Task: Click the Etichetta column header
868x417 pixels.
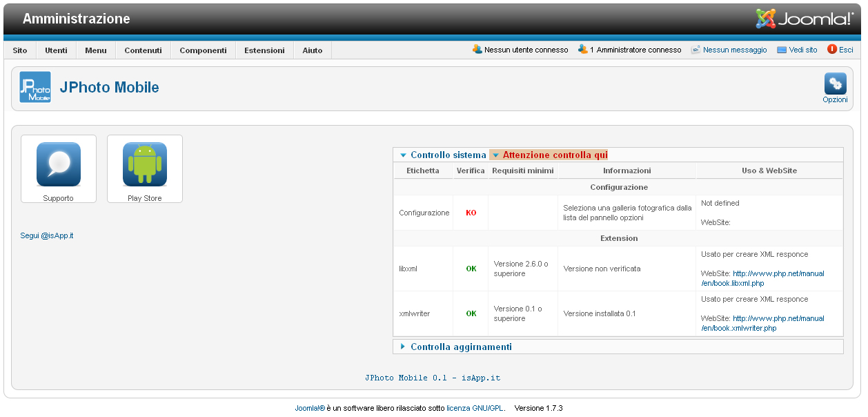Action: pos(423,171)
